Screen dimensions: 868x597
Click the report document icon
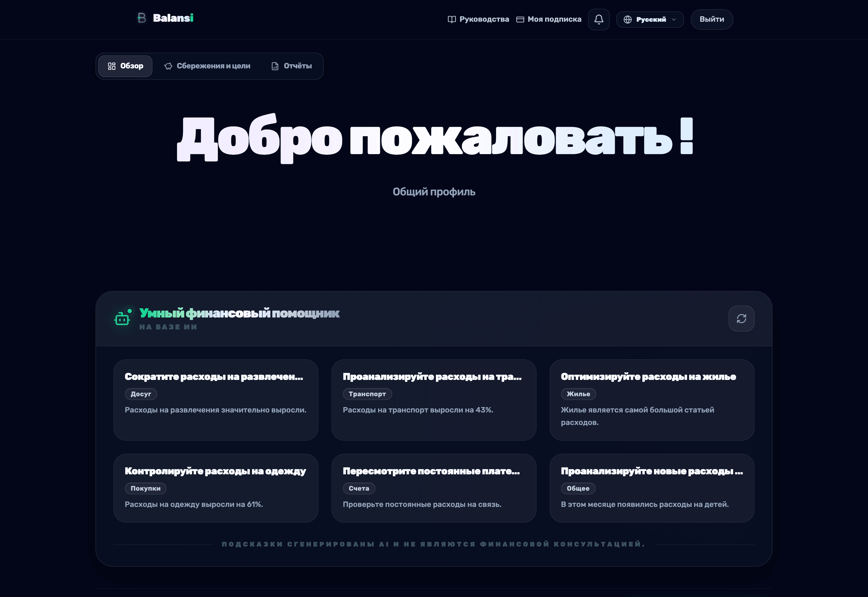click(275, 66)
